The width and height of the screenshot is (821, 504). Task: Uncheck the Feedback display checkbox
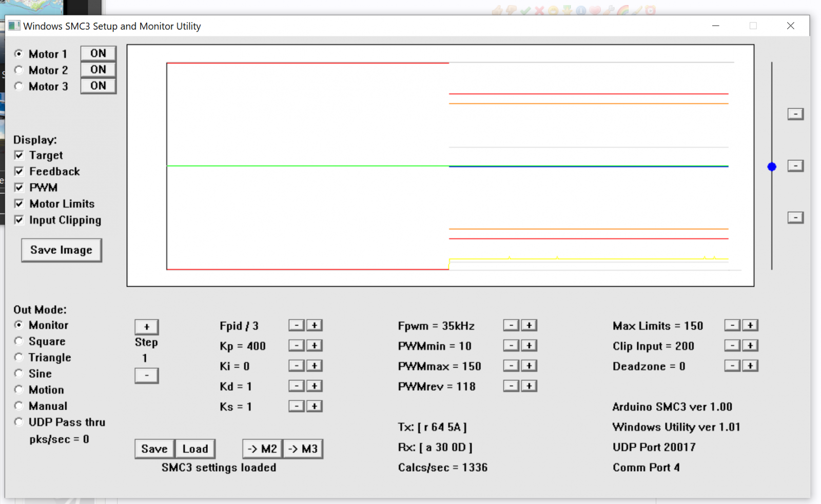(19, 171)
